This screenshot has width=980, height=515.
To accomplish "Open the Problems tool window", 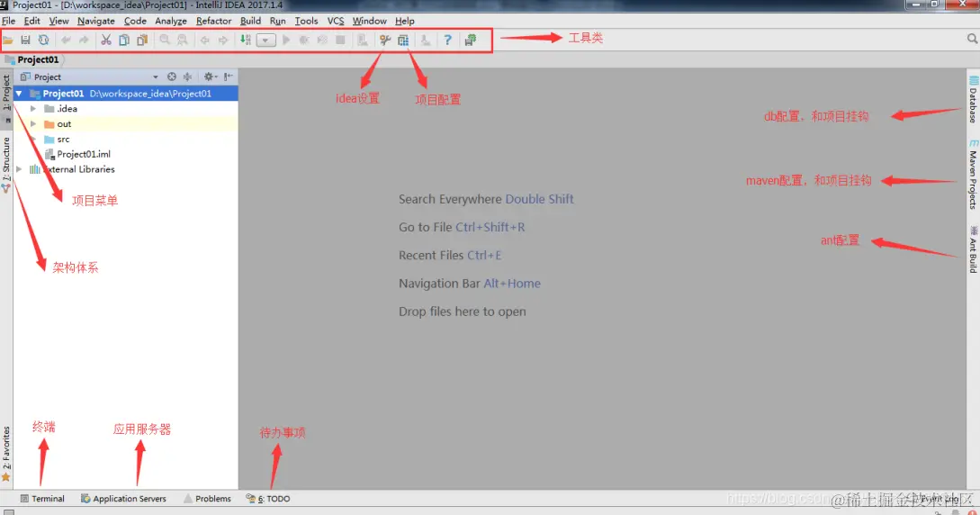I will point(208,499).
